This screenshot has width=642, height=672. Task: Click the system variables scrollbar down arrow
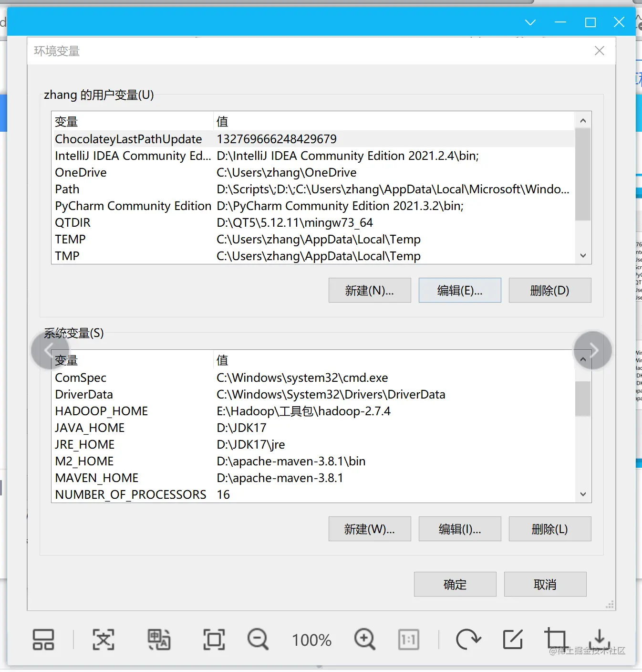pyautogui.click(x=583, y=494)
